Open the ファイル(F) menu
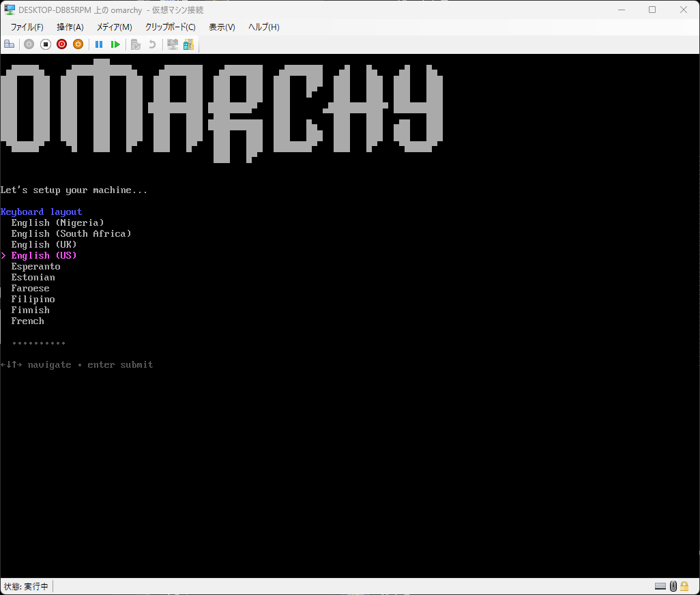This screenshot has height=595, width=700. (x=27, y=27)
